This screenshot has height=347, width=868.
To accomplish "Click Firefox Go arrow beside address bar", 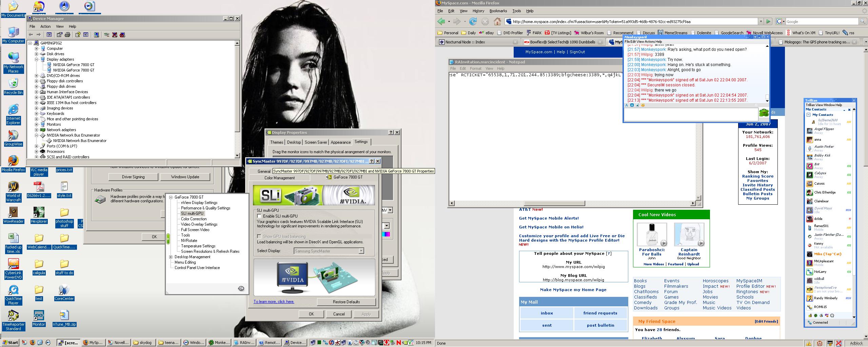I will (768, 21).
